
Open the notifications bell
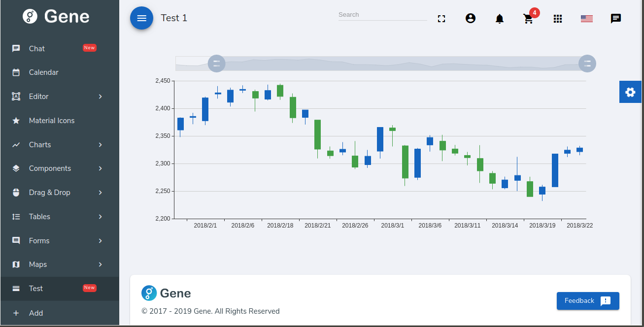tap(499, 18)
